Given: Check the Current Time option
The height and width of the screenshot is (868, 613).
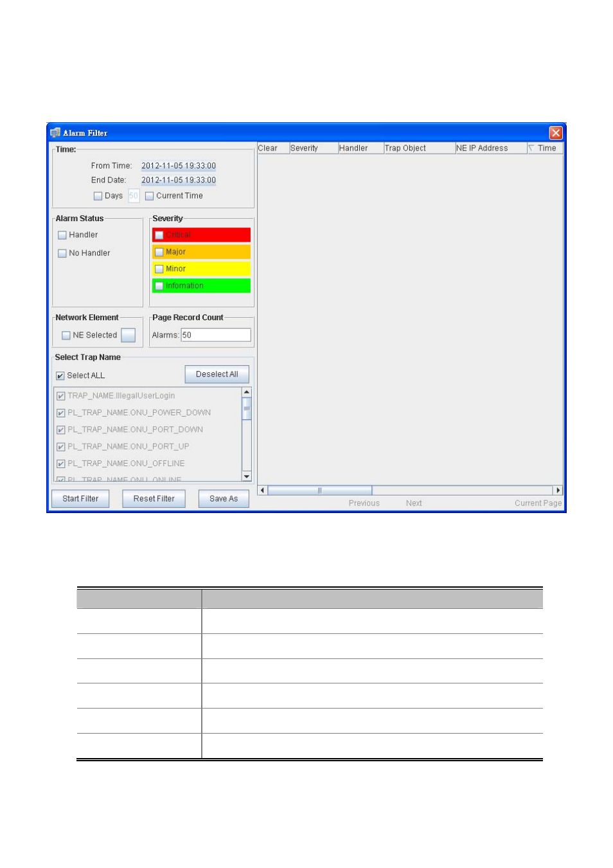Looking at the screenshot, I should (x=150, y=196).
